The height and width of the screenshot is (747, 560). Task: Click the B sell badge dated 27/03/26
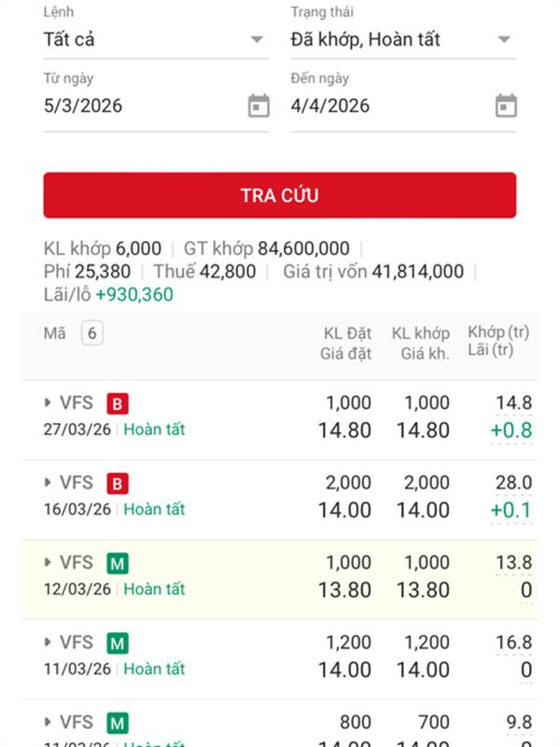pos(117,403)
